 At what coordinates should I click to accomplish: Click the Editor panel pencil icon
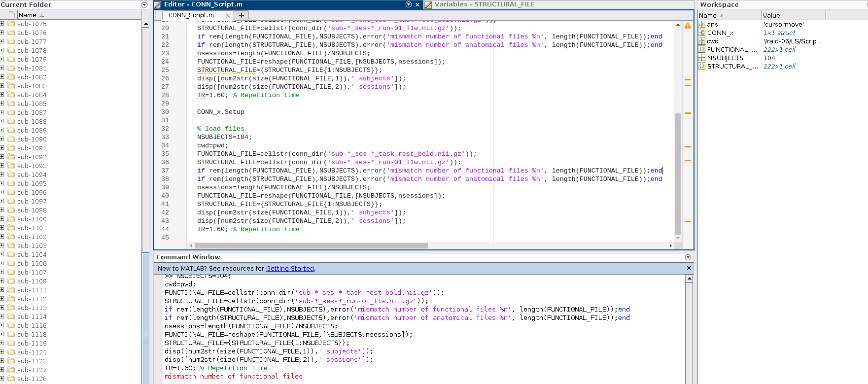click(158, 5)
